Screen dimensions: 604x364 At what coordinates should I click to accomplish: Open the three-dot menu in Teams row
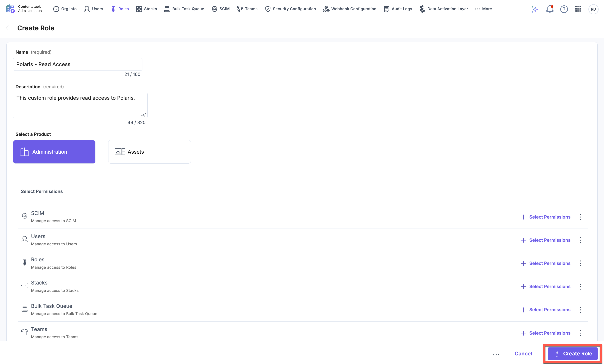point(580,333)
